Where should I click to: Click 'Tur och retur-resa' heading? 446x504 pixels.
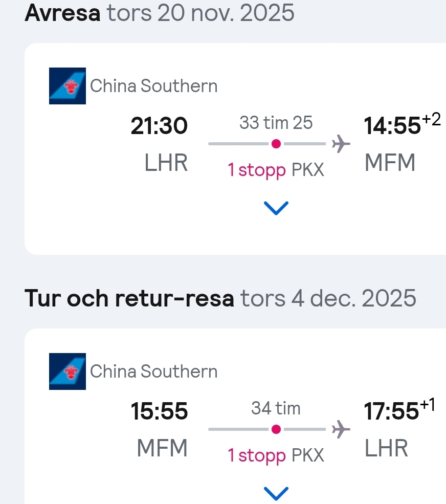point(129,298)
